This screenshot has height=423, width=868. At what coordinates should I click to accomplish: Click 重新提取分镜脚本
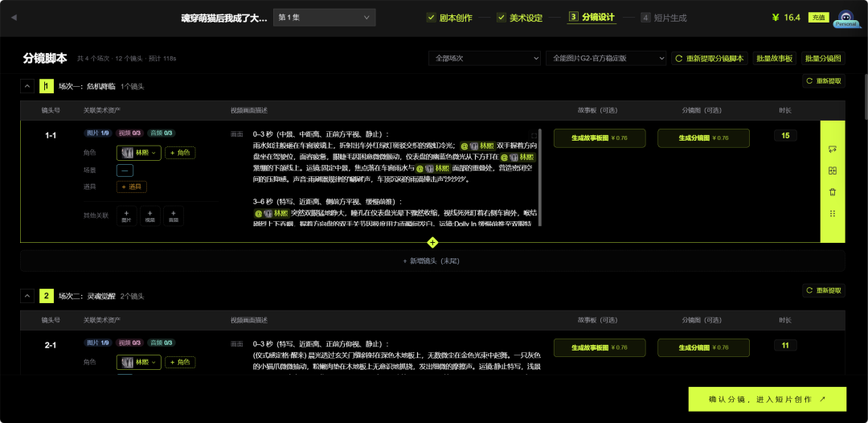[710, 58]
